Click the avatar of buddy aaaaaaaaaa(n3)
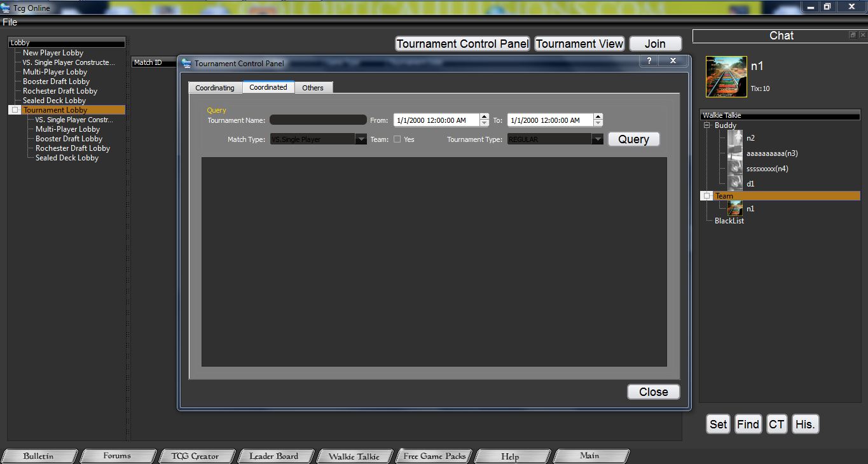Viewport: 868px width, 464px height. click(735, 153)
